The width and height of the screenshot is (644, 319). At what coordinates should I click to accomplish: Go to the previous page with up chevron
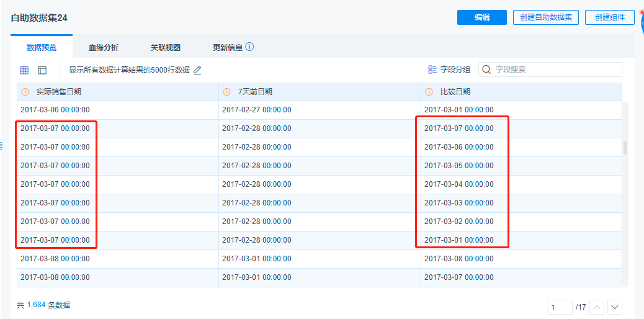(597, 307)
